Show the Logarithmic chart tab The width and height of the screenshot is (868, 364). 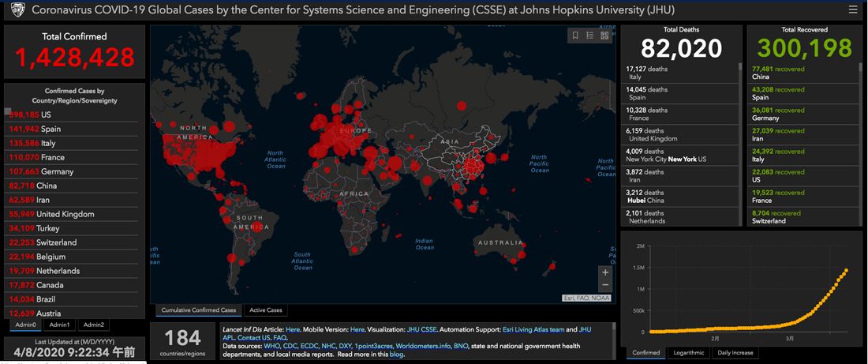(x=689, y=352)
